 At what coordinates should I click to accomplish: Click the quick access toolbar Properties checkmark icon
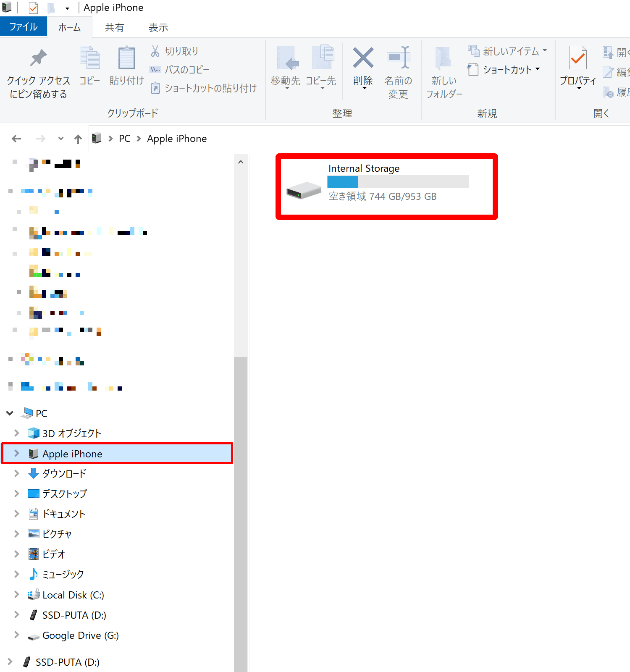pos(33,8)
